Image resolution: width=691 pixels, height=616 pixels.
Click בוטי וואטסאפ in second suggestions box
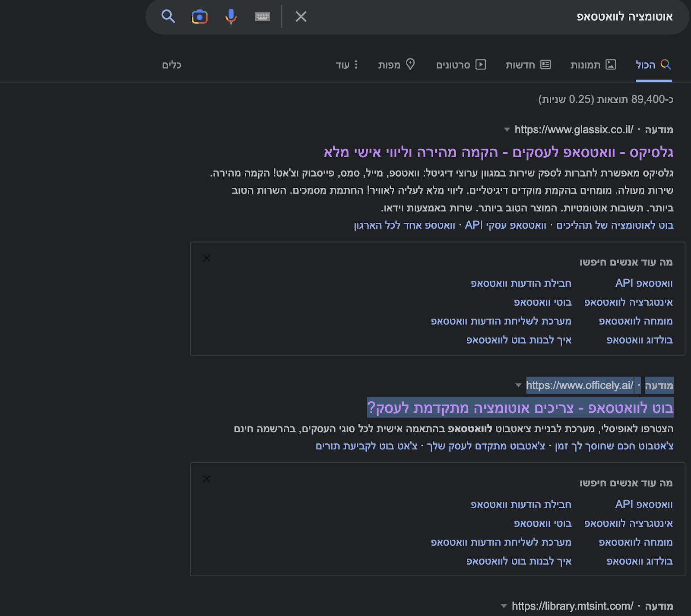tap(542, 523)
